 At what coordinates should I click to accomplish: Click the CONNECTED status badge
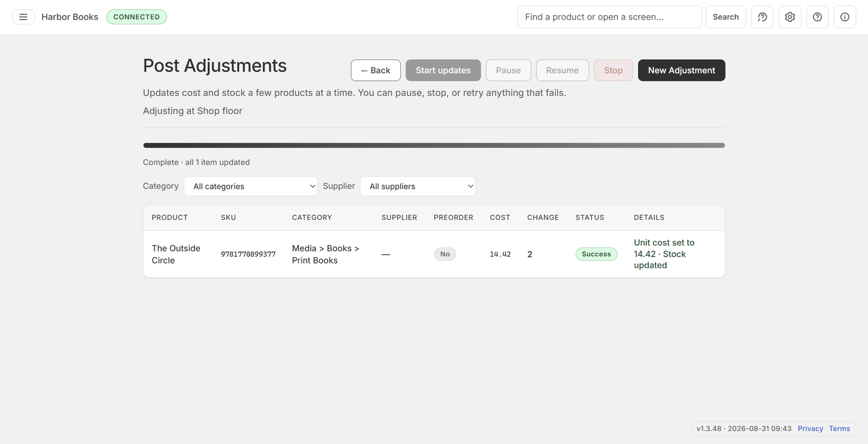[137, 17]
